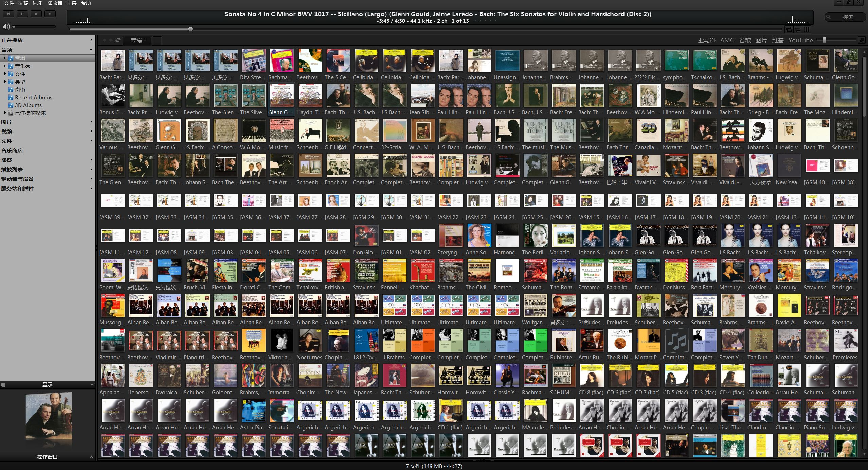Open the 编辑 menu
868x470 pixels.
point(23,3)
